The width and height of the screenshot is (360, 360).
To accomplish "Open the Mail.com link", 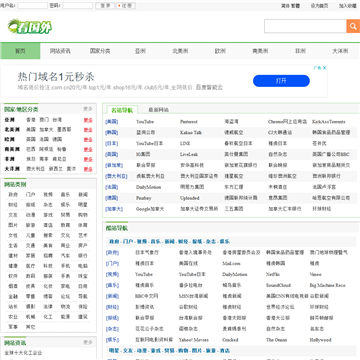I will pyautogui.click(x=231, y=263).
